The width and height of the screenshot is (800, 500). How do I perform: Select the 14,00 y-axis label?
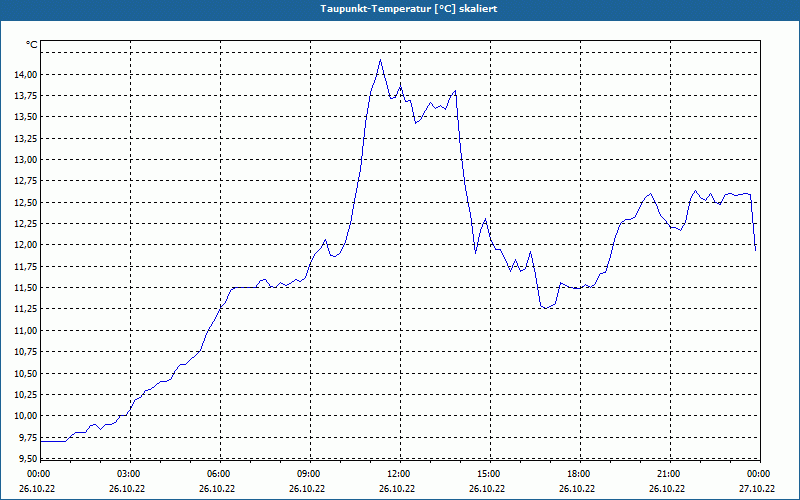pos(26,74)
